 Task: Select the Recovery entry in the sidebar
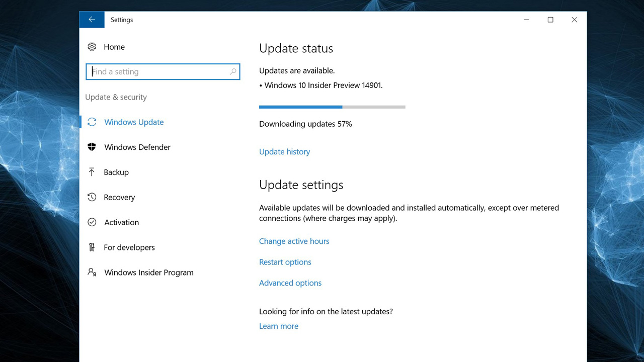[120, 197]
